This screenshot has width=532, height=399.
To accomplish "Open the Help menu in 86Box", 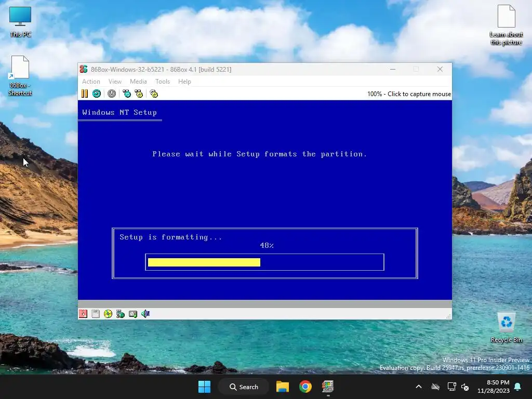I will click(184, 82).
